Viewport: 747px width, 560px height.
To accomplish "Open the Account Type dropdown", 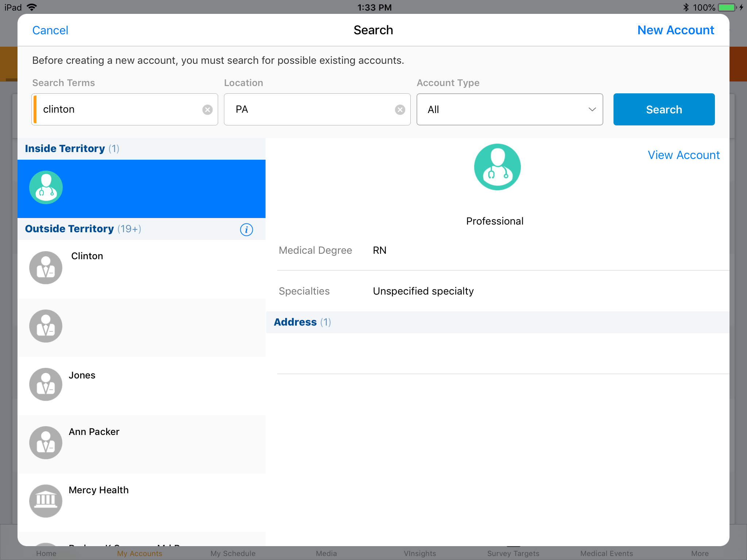I will [509, 109].
